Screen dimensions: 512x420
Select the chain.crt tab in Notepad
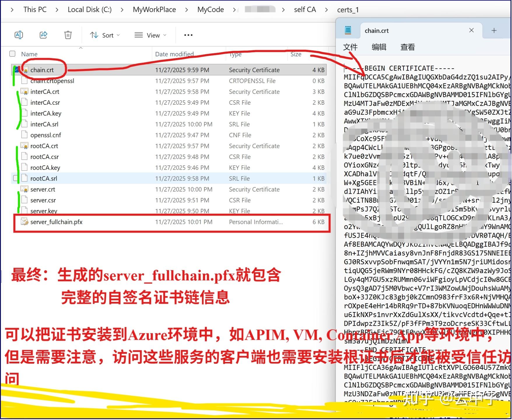pyautogui.click(x=376, y=30)
